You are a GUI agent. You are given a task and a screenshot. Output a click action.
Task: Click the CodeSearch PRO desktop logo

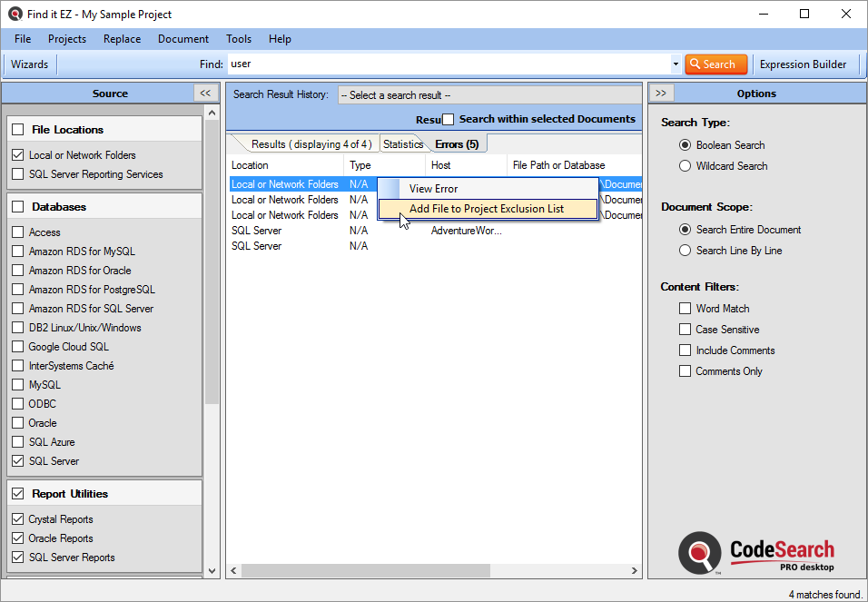pyautogui.click(x=755, y=553)
